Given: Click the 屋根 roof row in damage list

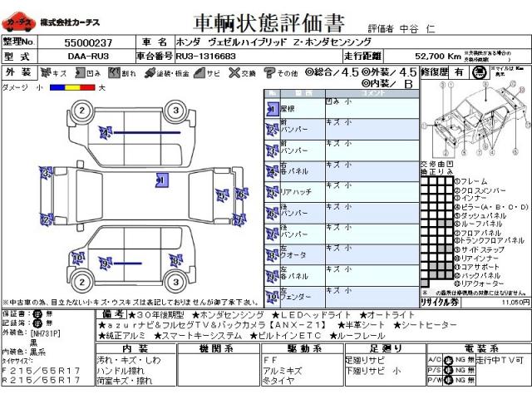Looking at the screenshot, I should point(298,109).
